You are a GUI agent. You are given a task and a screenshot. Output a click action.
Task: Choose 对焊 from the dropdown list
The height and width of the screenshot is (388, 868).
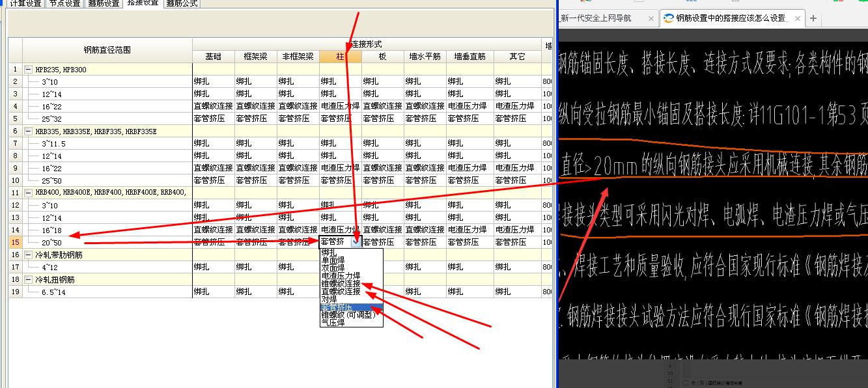(352, 299)
